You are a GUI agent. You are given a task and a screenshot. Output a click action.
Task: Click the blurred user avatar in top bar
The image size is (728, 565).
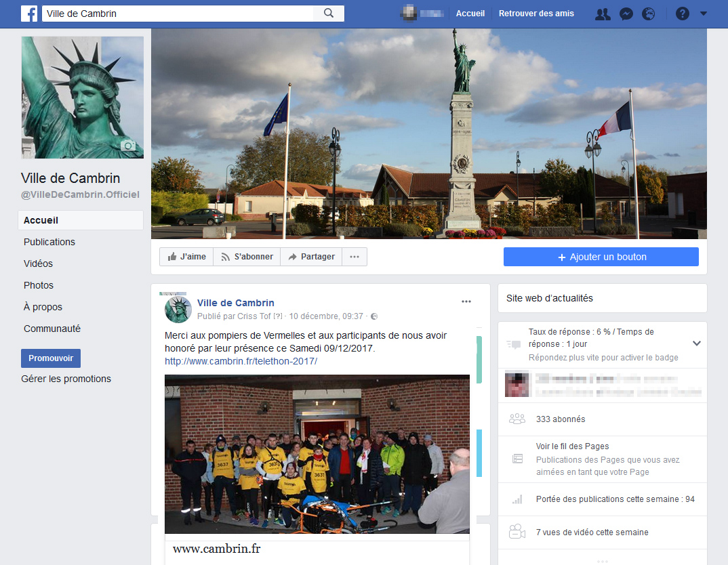409,14
